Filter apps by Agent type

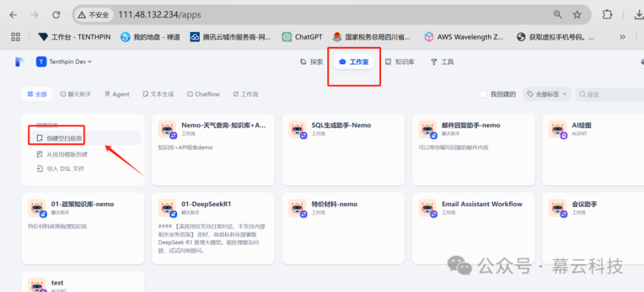pyautogui.click(x=117, y=94)
